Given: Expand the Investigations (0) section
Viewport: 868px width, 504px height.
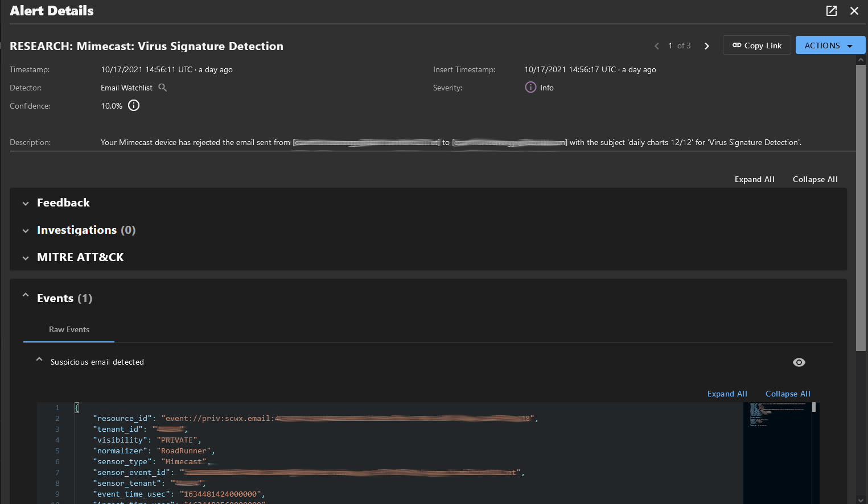Looking at the screenshot, I should click(26, 230).
